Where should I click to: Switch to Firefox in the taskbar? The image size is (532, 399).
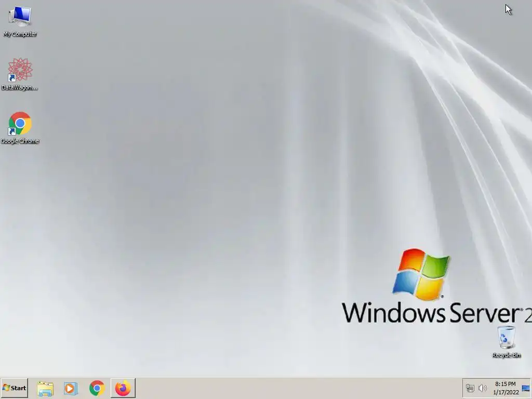coord(123,388)
